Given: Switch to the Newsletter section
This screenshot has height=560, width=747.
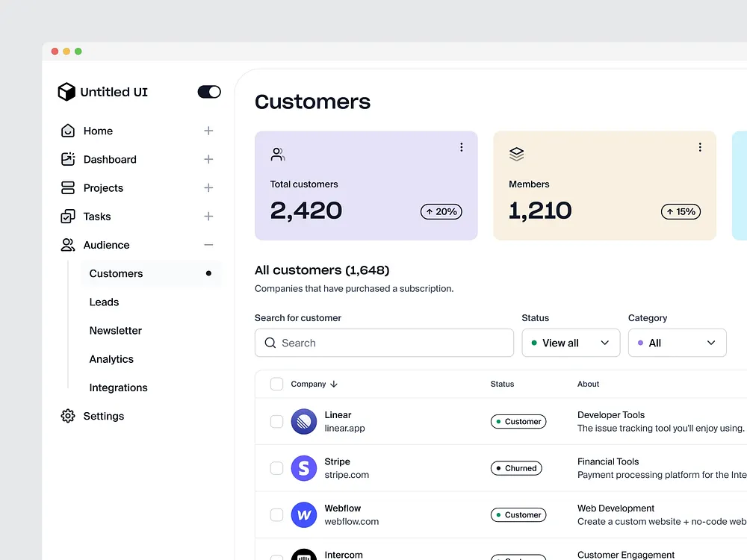Looking at the screenshot, I should coord(115,330).
